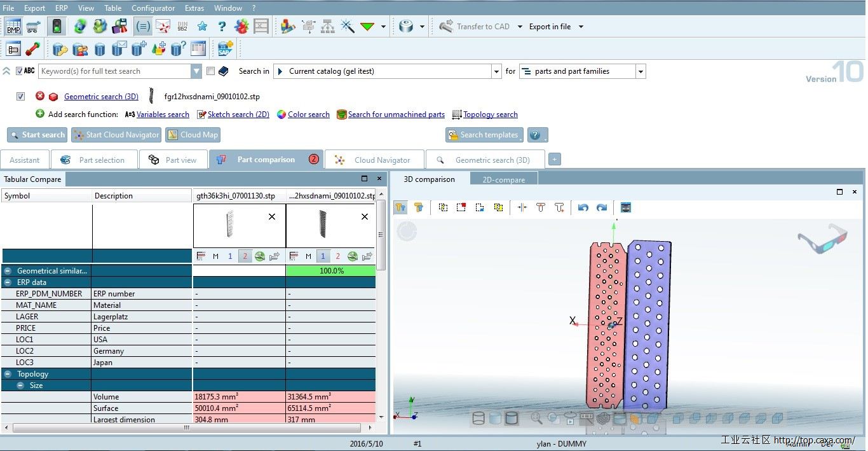
Task: Click in the full text search keyword field
Action: 114,71
